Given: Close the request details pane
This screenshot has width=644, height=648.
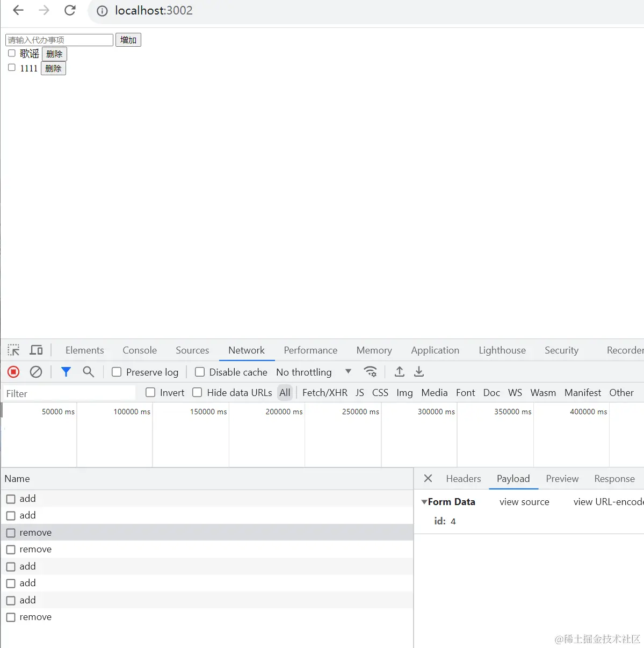Looking at the screenshot, I should pyautogui.click(x=428, y=478).
